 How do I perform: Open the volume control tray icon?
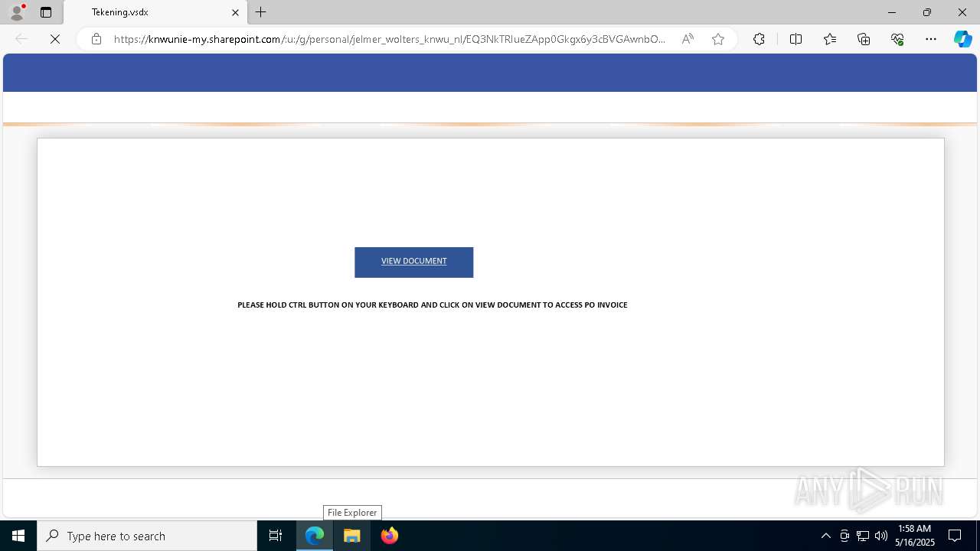pyautogui.click(x=881, y=536)
